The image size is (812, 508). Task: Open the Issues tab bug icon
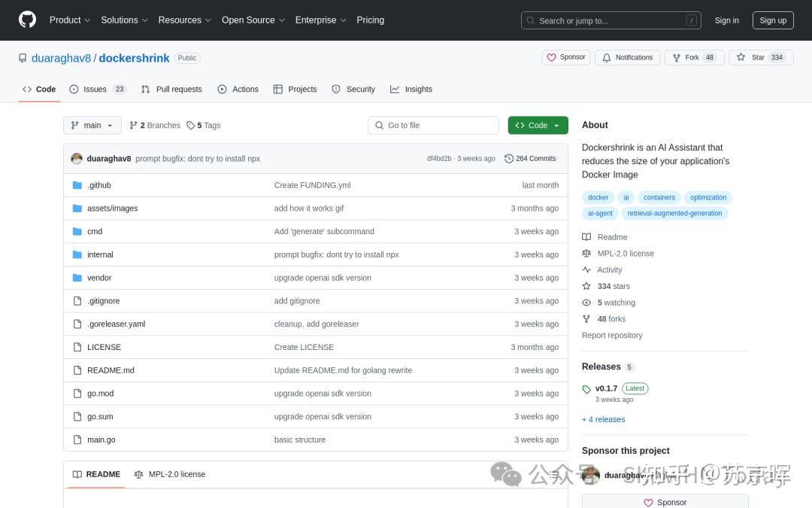click(73, 89)
